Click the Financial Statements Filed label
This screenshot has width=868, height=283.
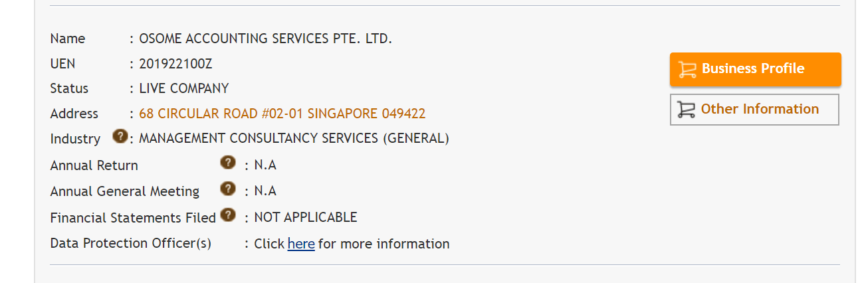pyautogui.click(x=133, y=217)
